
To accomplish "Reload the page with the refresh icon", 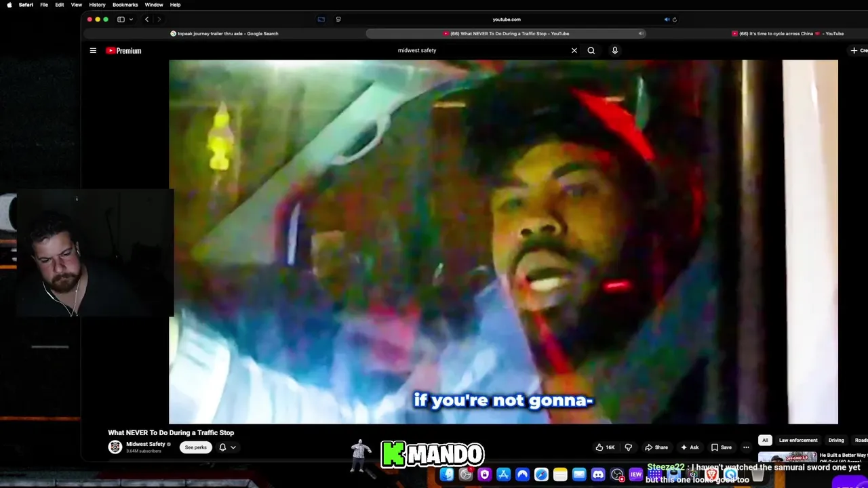I will 675,20.
